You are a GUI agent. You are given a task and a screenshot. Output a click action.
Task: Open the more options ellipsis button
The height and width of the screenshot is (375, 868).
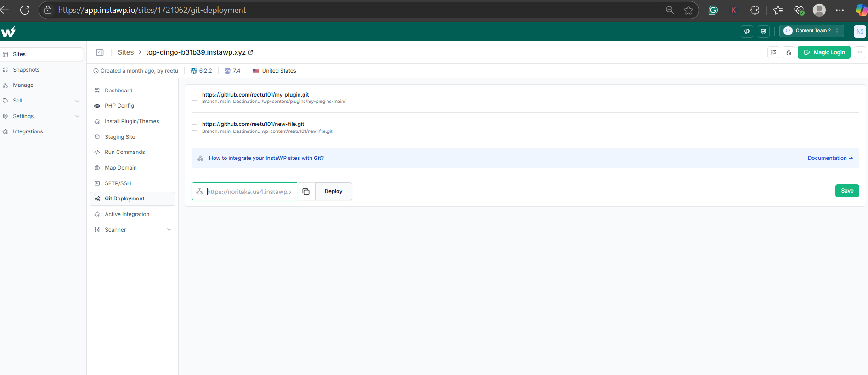(860, 52)
